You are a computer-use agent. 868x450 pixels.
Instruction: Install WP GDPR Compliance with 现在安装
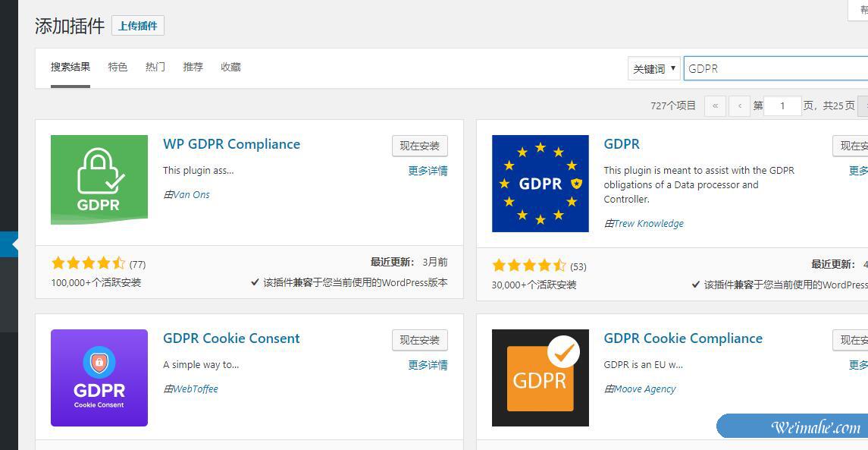point(419,146)
